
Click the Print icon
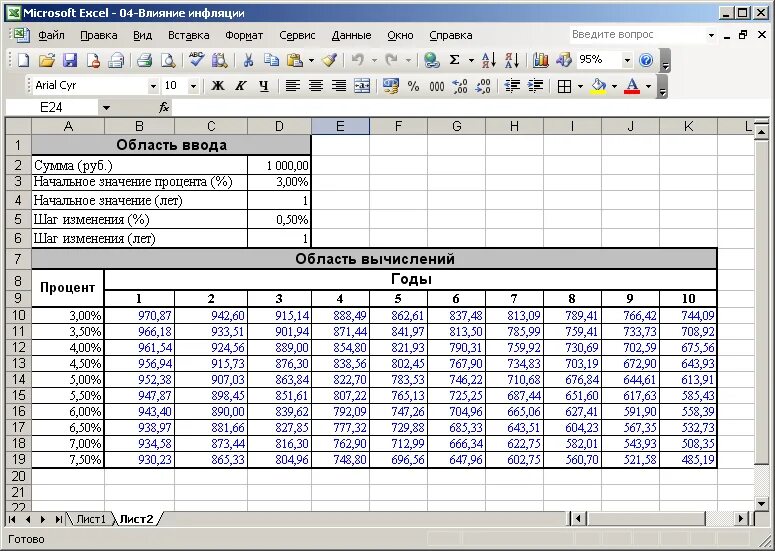pos(144,60)
